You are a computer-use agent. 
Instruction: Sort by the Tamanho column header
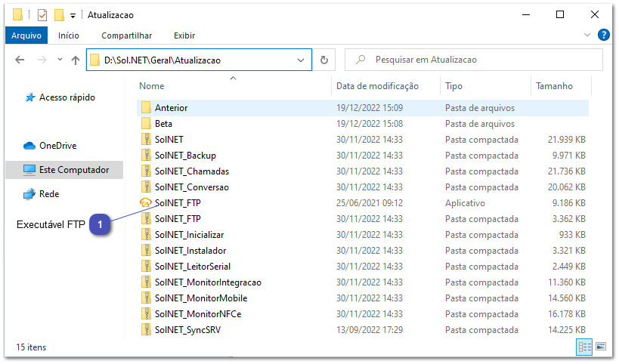[x=554, y=86]
